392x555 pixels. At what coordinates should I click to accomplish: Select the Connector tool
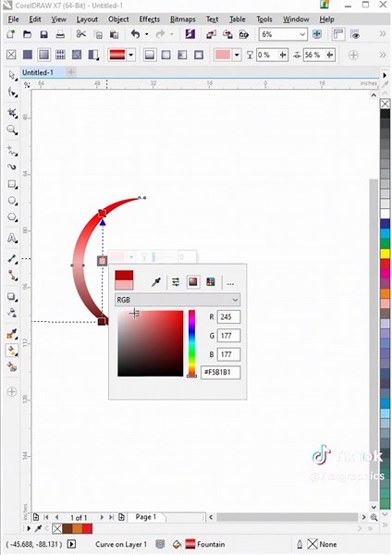pyautogui.click(x=12, y=275)
